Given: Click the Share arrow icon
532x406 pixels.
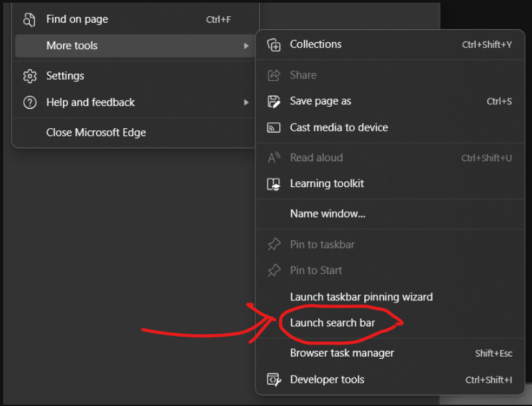Looking at the screenshot, I should pos(274,75).
